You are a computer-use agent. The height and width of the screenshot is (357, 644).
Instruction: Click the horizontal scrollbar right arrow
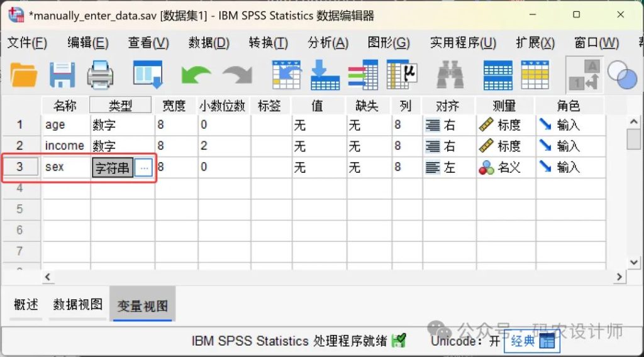[619, 277]
